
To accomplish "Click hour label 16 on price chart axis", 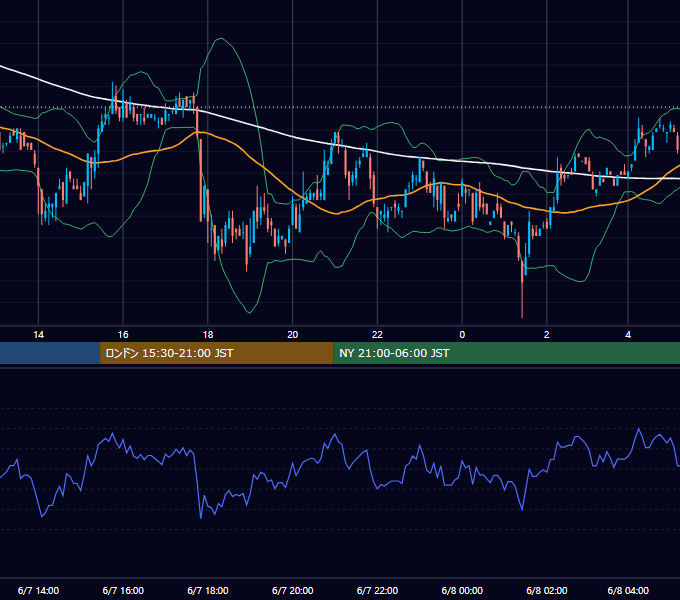I will pyautogui.click(x=123, y=334).
